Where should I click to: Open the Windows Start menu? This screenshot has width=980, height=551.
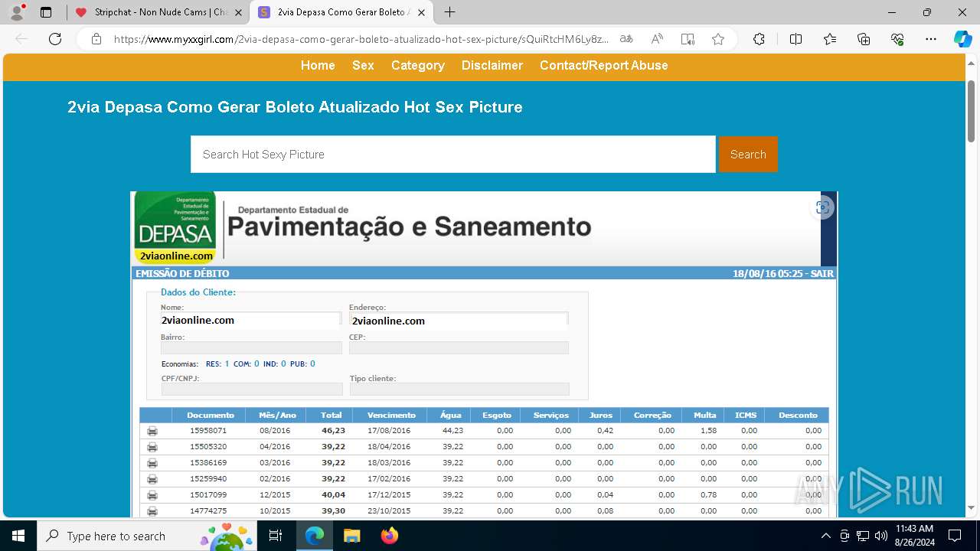click(x=18, y=536)
